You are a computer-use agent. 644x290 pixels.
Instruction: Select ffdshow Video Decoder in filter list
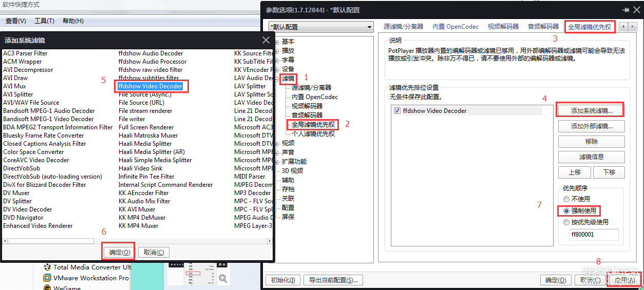coord(150,86)
